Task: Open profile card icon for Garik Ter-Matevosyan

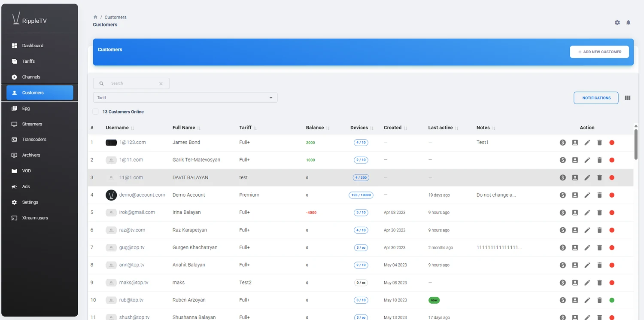Action: click(575, 160)
